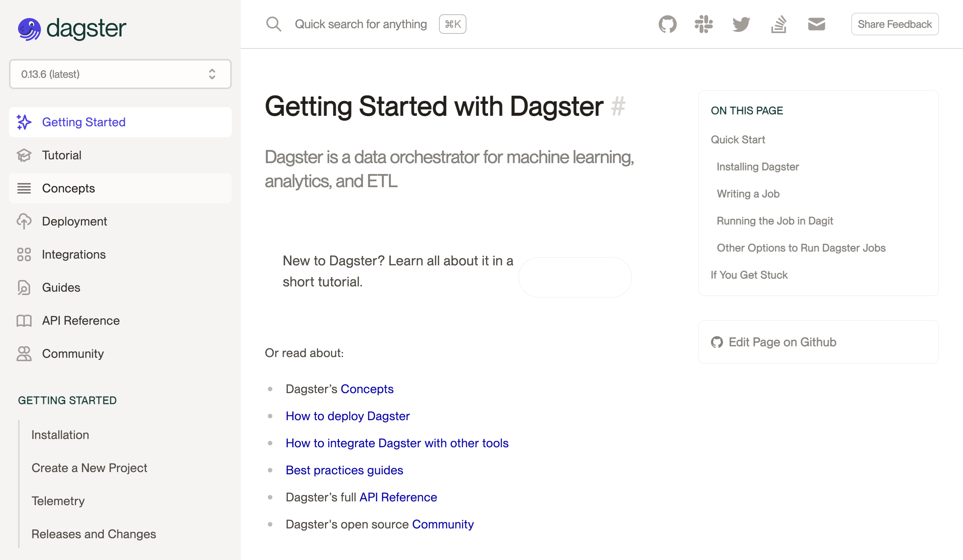Follow the Concepts link in list

(367, 389)
